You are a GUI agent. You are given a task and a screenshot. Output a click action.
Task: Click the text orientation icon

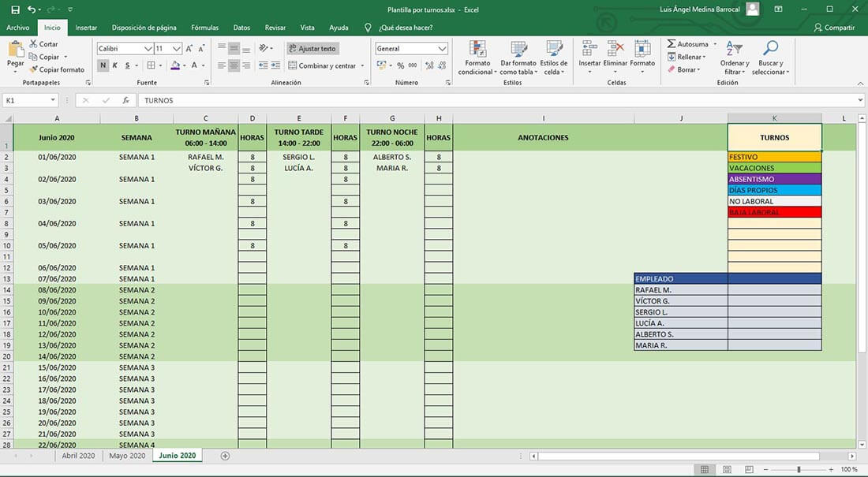(x=264, y=48)
